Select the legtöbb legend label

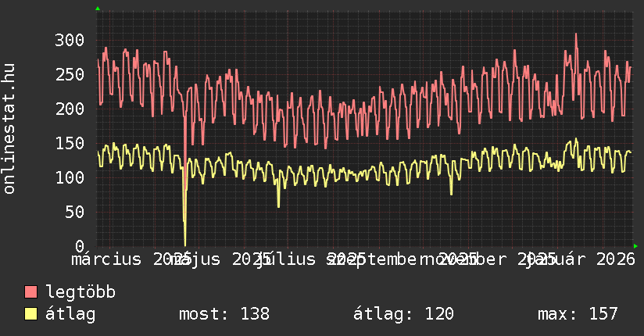click(x=80, y=292)
